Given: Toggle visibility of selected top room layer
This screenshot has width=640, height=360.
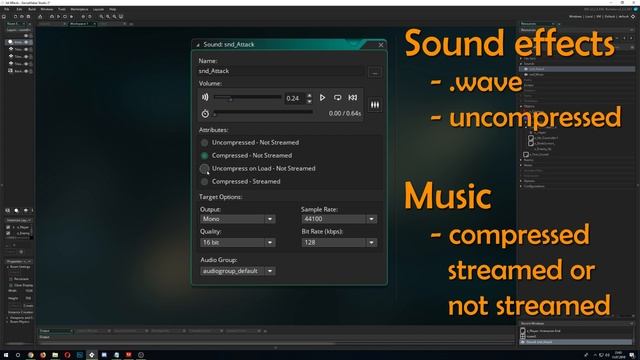Looking at the screenshot, I should (x=26, y=42).
